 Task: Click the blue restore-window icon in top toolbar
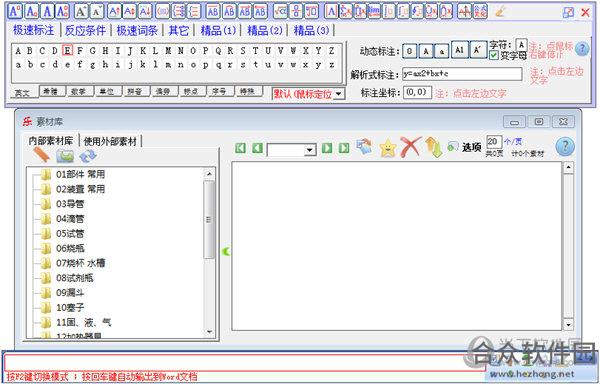point(569,13)
